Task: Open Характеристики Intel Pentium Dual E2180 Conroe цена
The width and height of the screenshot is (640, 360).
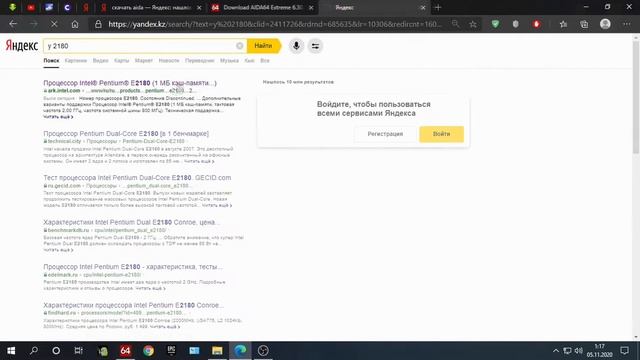Action: point(131,222)
